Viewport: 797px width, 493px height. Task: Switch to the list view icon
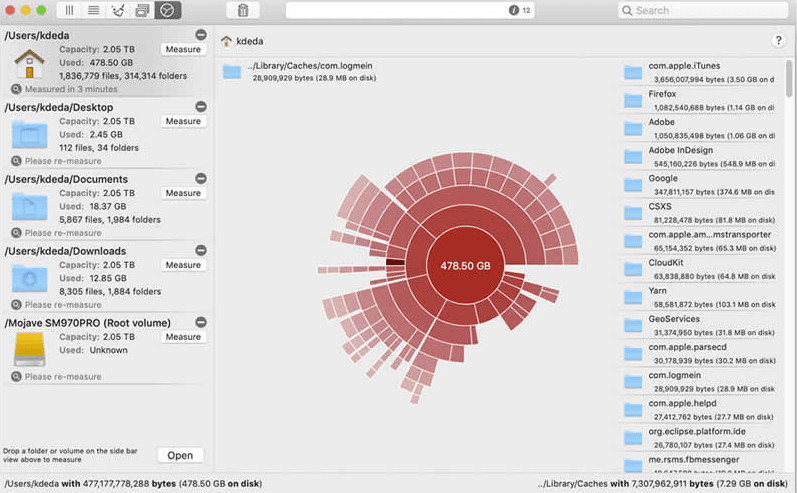click(94, 11)
